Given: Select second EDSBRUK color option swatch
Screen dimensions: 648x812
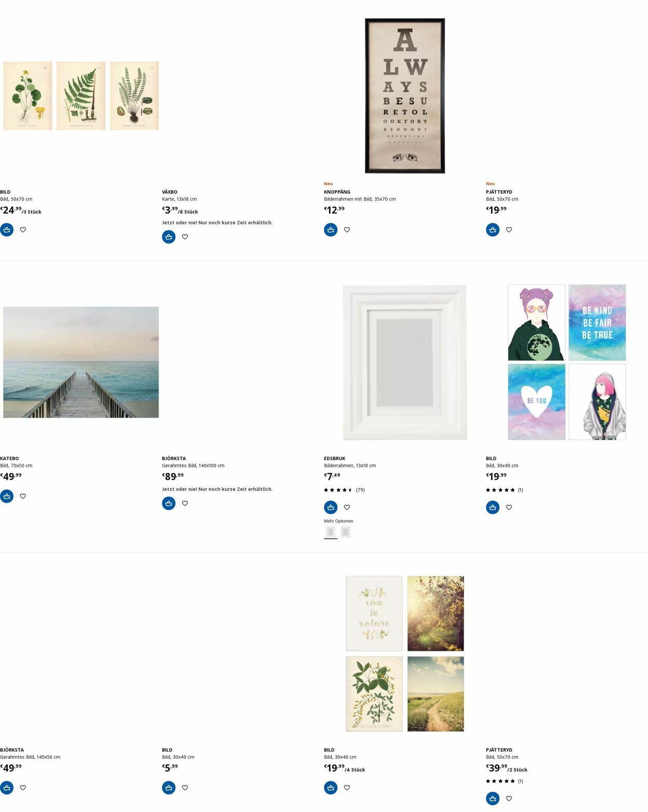Looking at the screenshot, I should pos(346,532).
